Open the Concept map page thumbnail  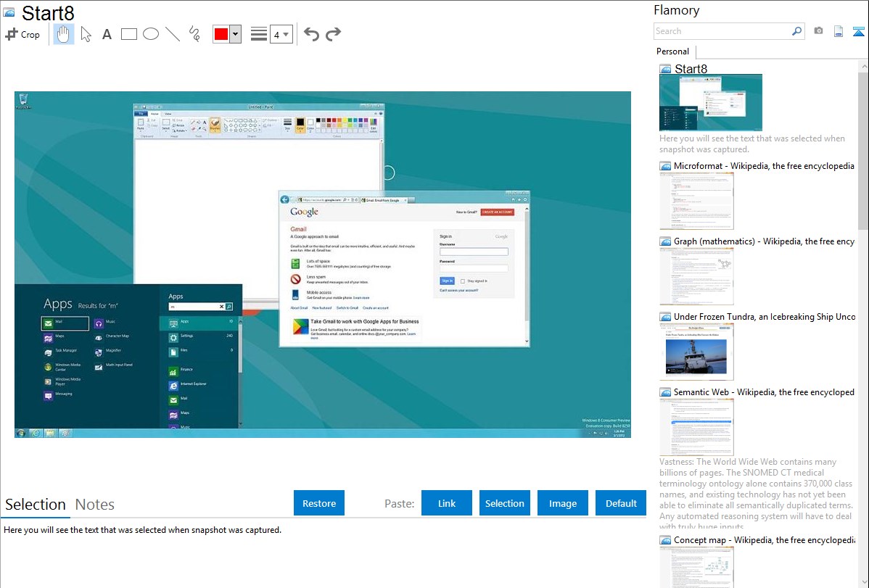tap(696, 567)
